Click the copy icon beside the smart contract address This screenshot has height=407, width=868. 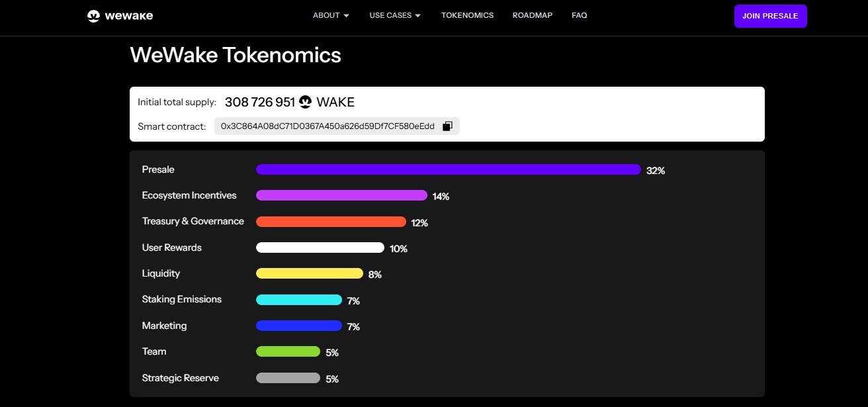coord(447,126)
